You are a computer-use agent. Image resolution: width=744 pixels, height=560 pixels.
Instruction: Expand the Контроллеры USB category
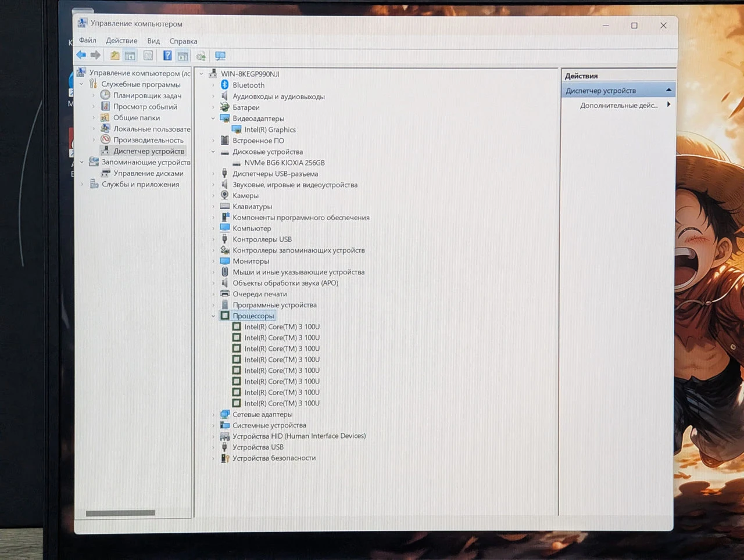click(x=213, y=239)
